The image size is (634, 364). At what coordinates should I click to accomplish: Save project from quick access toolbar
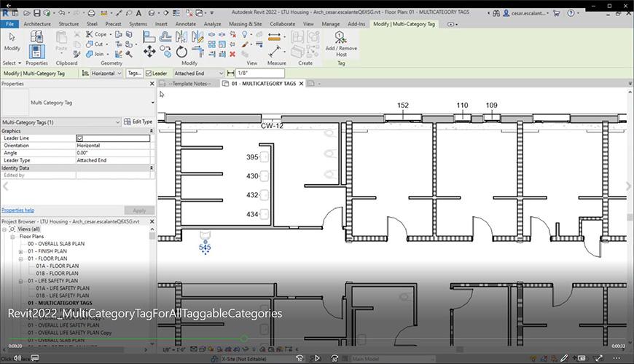pos(36,13)
